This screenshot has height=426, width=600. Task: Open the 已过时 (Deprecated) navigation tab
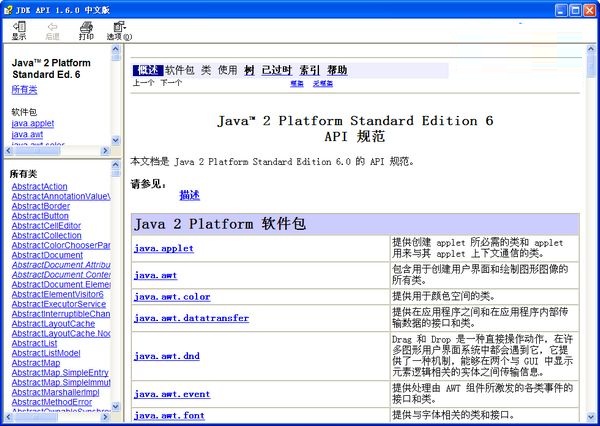point(276,71)
